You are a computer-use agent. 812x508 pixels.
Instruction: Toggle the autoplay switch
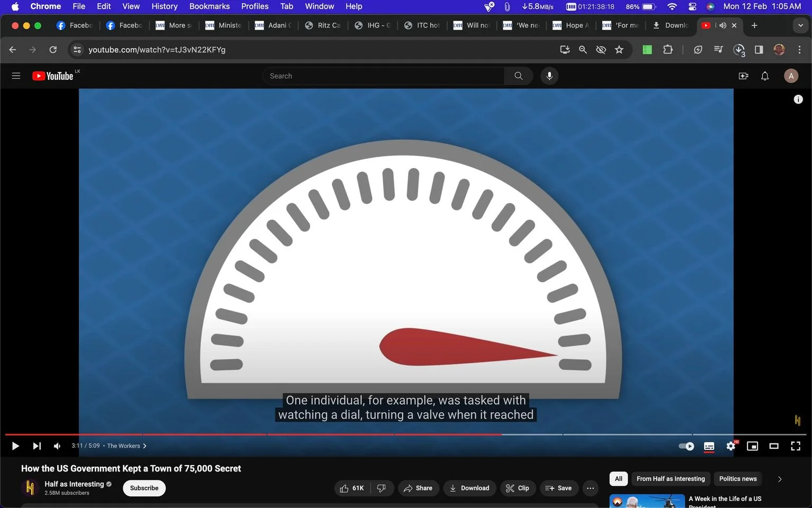[686, 446]
